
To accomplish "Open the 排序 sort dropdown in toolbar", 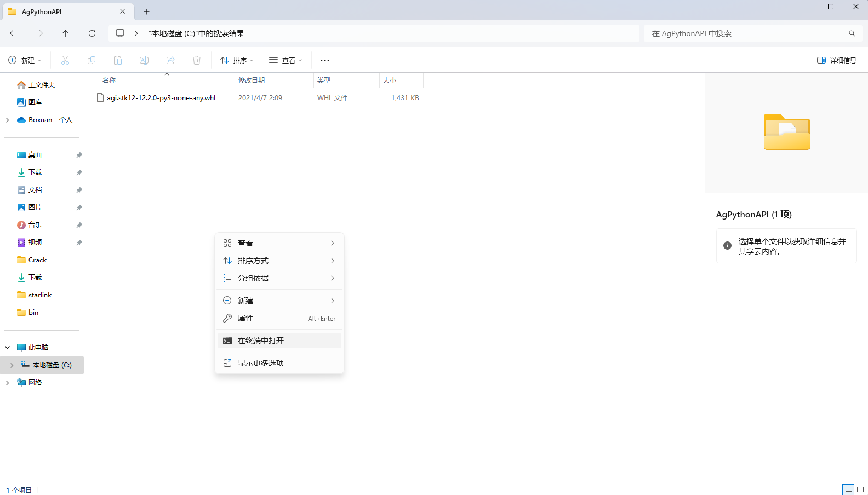I will pos(237,60).
